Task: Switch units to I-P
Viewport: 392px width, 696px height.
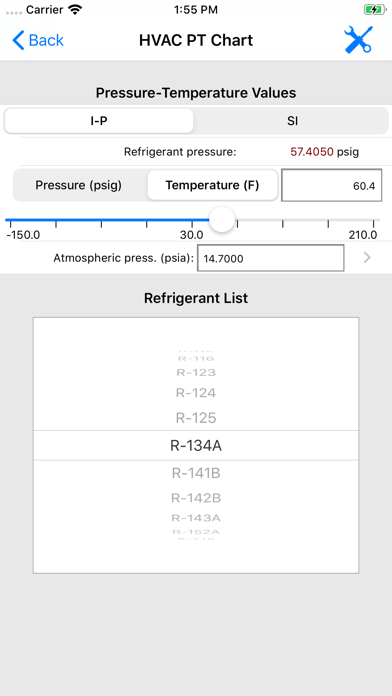Action: [99, 121]
